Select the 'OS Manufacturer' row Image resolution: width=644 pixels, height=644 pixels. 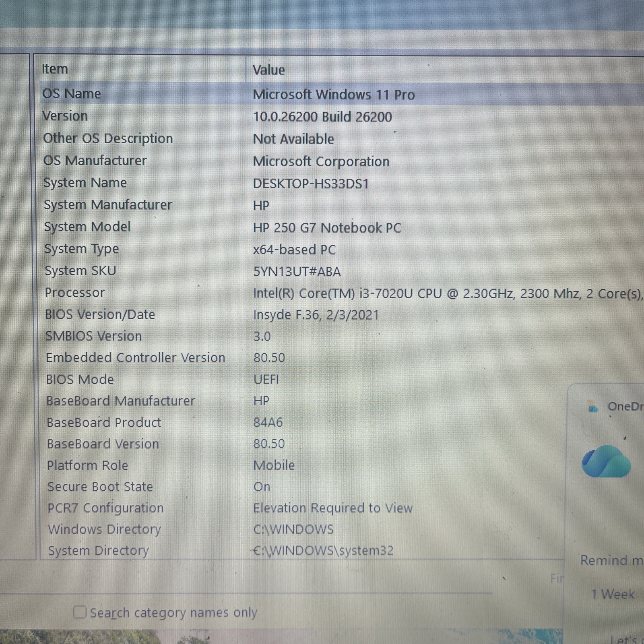click(x=95, y=161)
